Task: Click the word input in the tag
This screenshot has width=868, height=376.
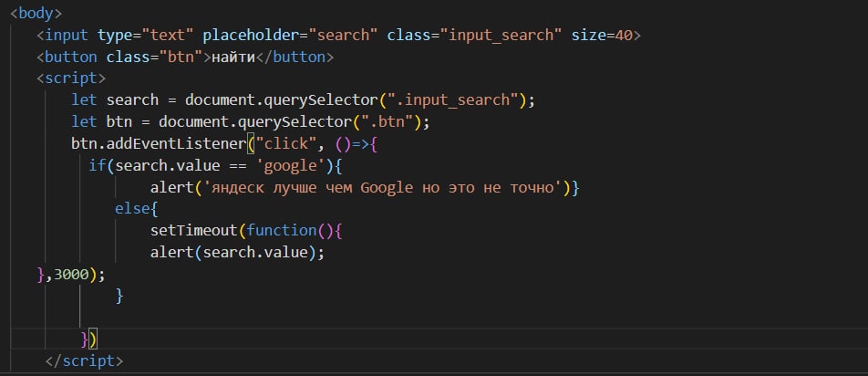Action: coord(67,36)
